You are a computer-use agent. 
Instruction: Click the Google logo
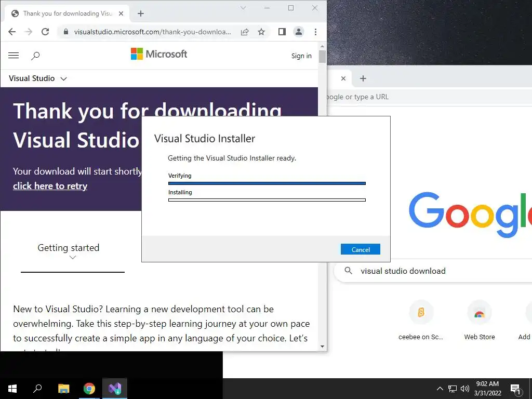(470, 215)
